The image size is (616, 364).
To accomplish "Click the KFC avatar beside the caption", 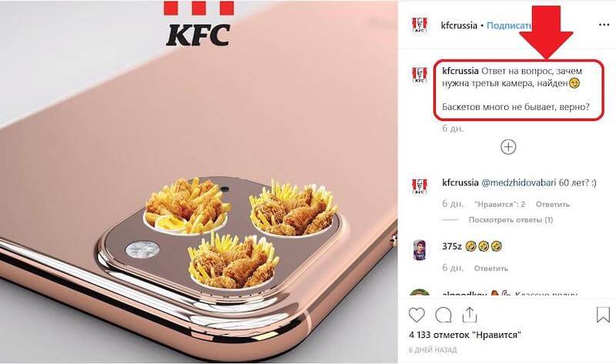I will click(x=419, y=75).
